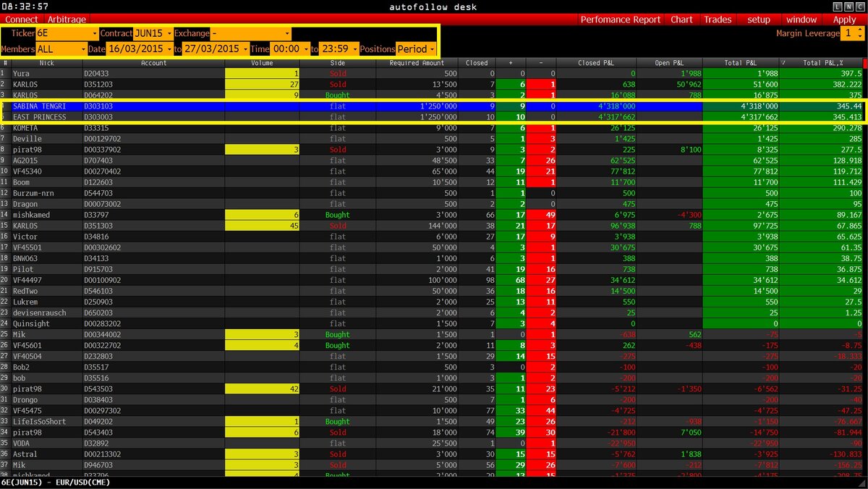This screenshot has width=868, height=489.
Task: Sort by the Side column header
Action: click(339, 63)
